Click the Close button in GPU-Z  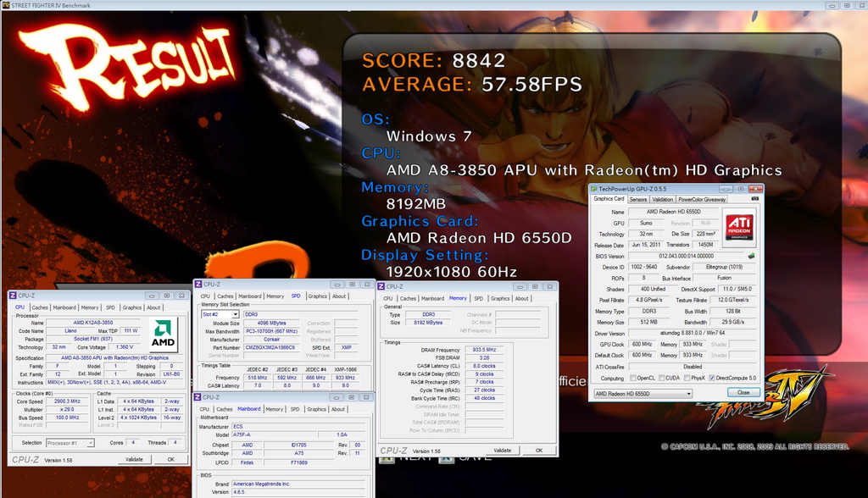coord(743,392)
